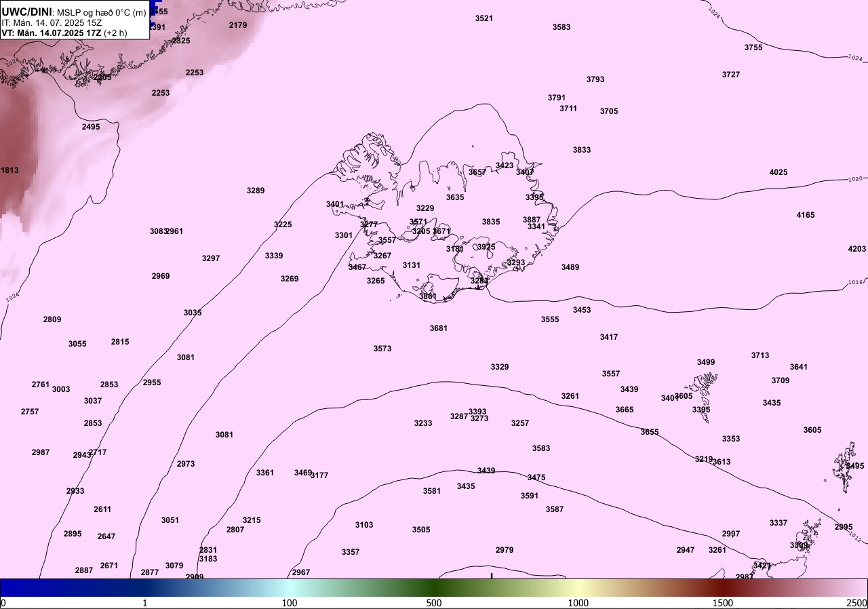This screenshot has width=868, height=609.
Task: Click the 3793 height value
Action: pos(595,79)
